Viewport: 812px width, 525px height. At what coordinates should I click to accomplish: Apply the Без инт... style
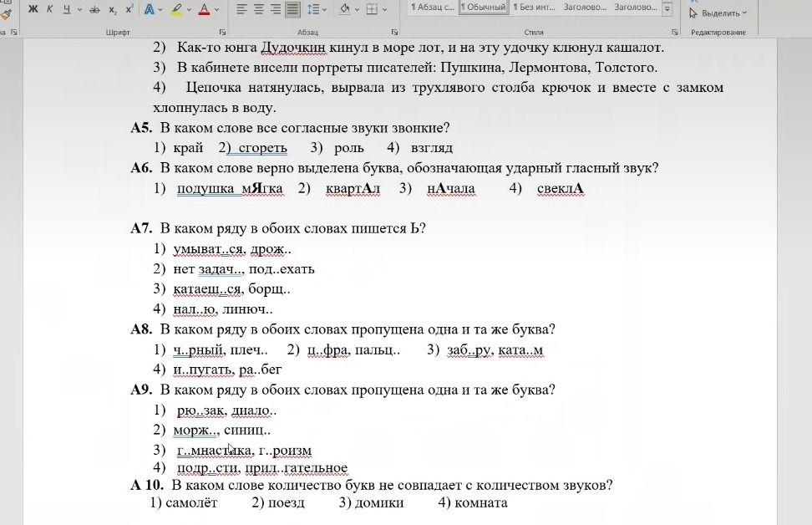(x=533, y=8)
